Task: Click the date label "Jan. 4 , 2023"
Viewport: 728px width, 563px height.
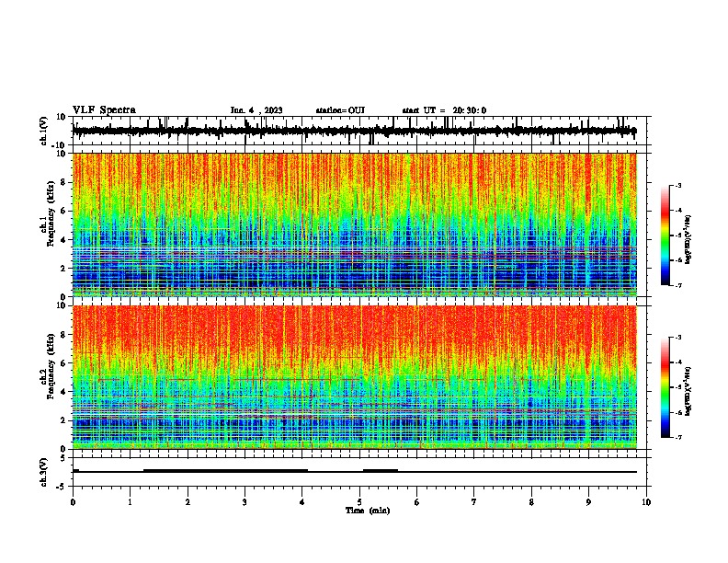Action: tap(256, 110)
